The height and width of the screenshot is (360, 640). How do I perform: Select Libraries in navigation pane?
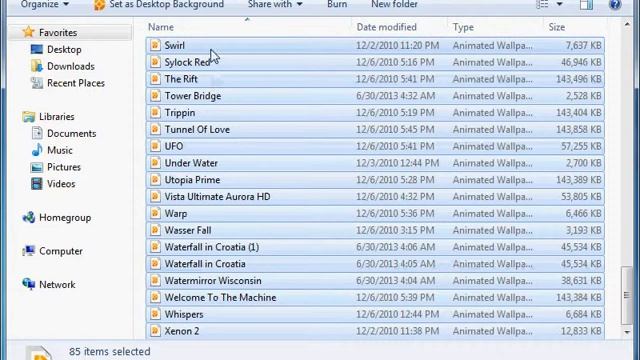click(x=56, y=117)
